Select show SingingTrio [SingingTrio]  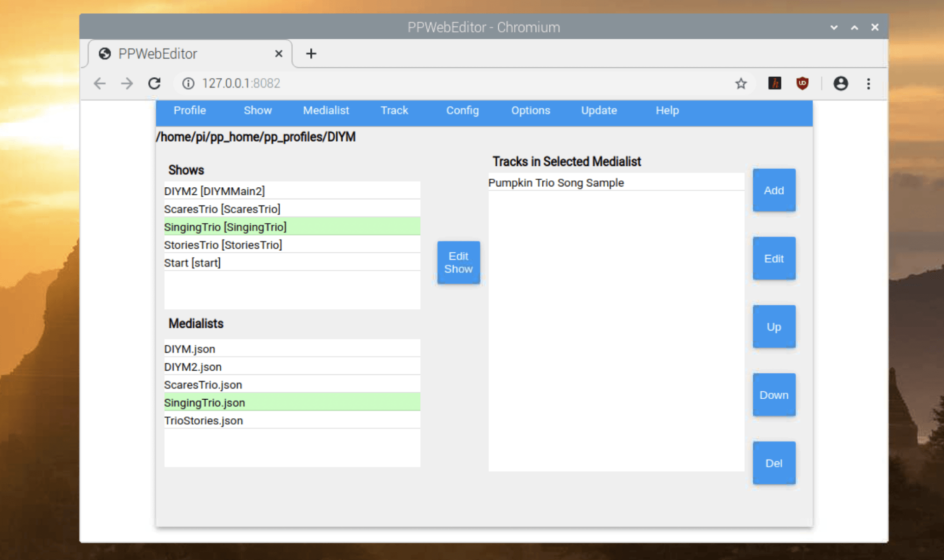tap(292, 227)
